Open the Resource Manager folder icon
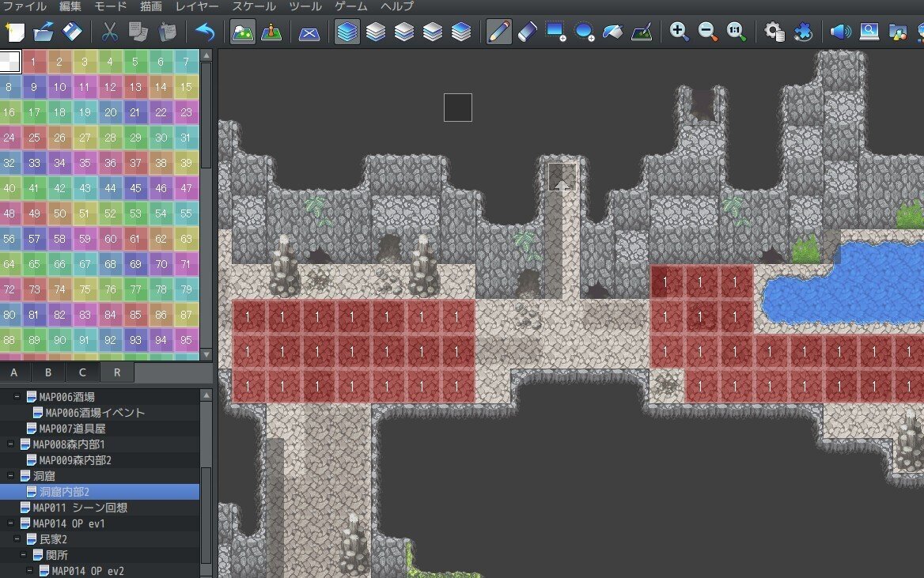Screen dimensions: 924x578 click(x=897, y=31)
